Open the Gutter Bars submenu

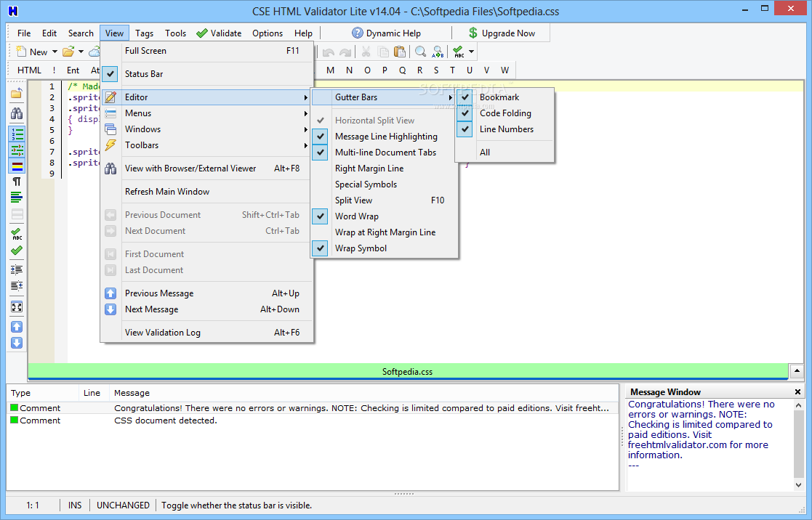pyautogui.click(x=385, y=97)
